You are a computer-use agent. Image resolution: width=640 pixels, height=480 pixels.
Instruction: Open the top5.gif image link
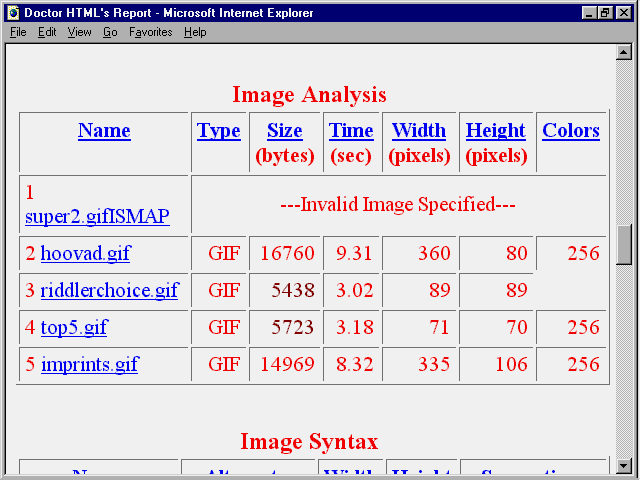74,328
